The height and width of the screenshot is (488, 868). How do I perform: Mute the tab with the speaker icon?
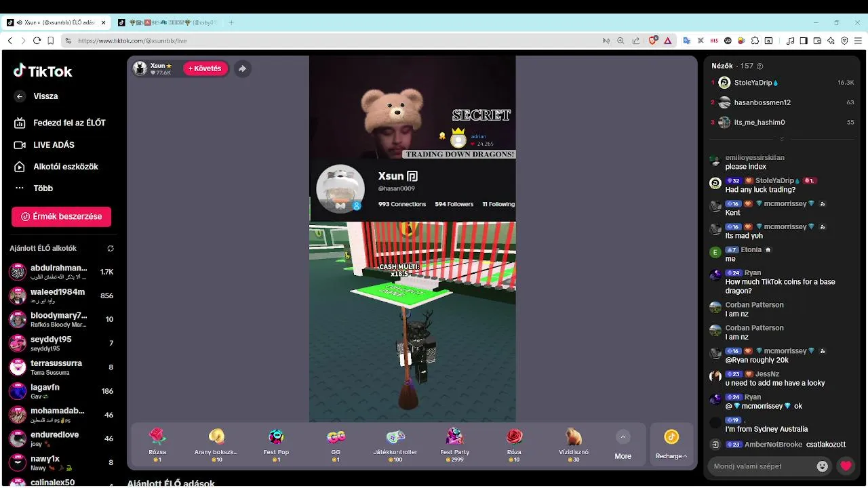20,22
